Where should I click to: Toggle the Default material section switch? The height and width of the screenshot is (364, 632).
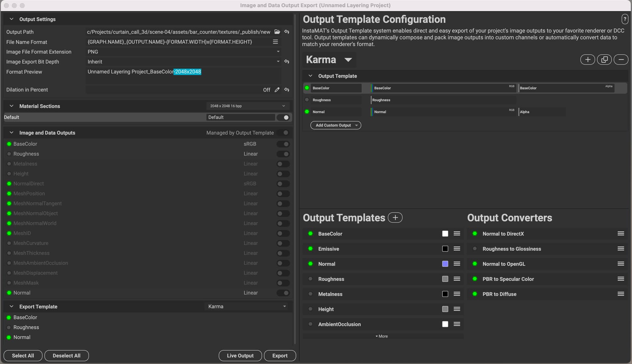tap(283, 117)
